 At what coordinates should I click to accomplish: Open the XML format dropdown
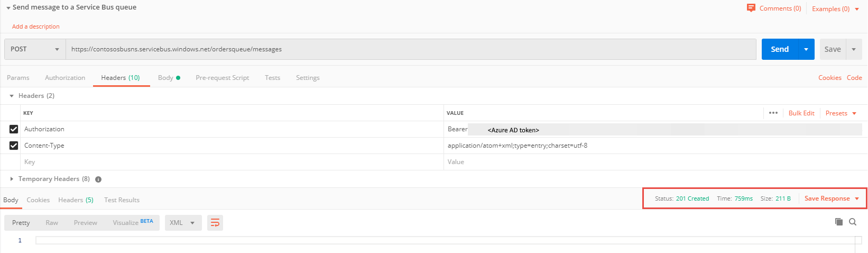point(183,223)
